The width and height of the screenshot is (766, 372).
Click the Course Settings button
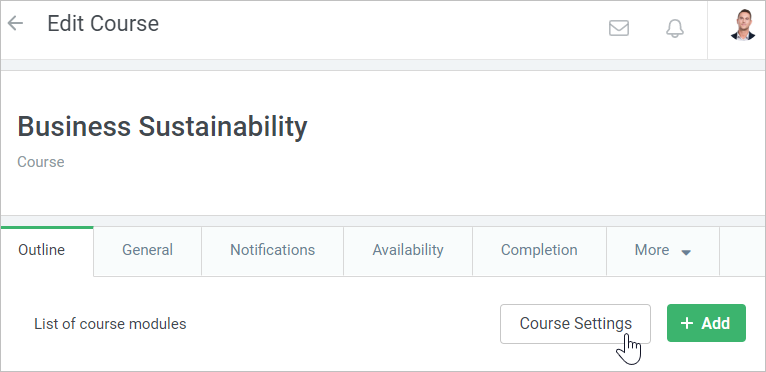[x=575, y=324]
